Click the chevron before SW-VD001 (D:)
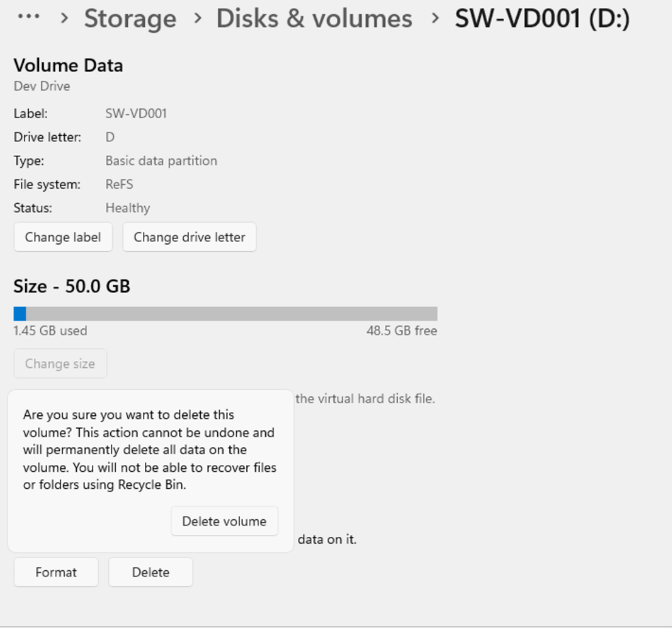Screen dimensions: 672x628 tap(435, 18)
